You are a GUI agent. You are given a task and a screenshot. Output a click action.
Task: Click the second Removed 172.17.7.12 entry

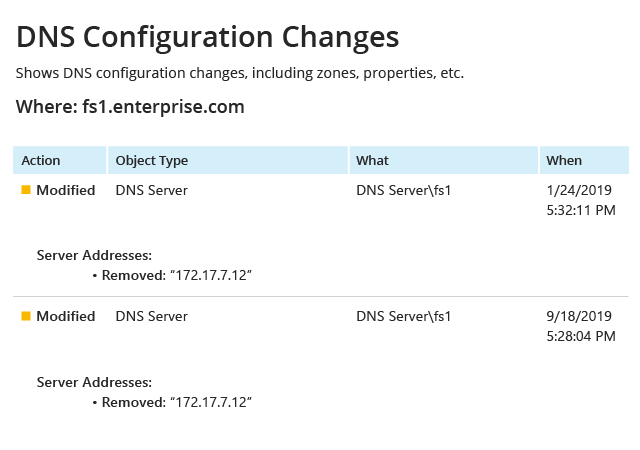coord(172,402)
